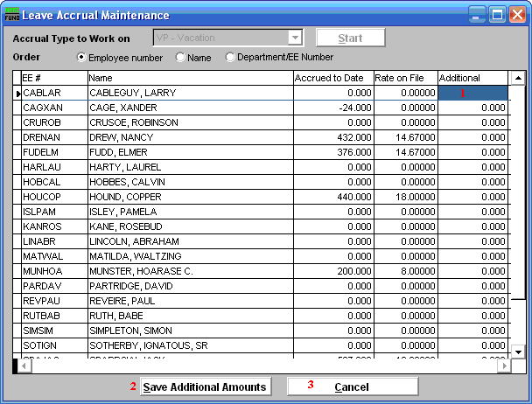The width and height of the screenshot is (532, 404).
Task: Click the Start button
Action: 350,38
